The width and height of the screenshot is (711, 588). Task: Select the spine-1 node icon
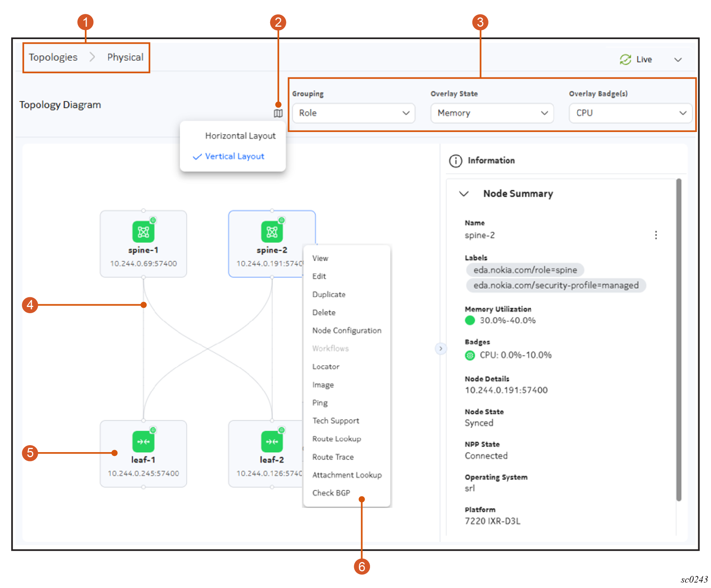(x=143, y=232)
